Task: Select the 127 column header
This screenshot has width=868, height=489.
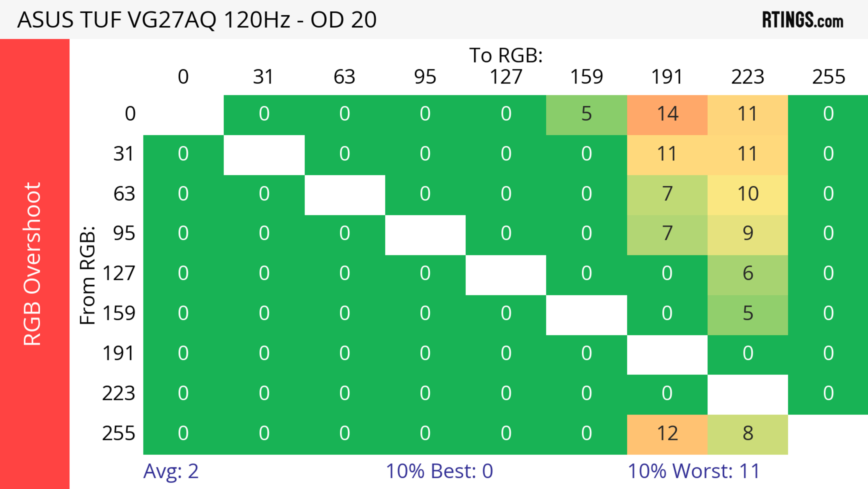Action: (x=506, y=77)
